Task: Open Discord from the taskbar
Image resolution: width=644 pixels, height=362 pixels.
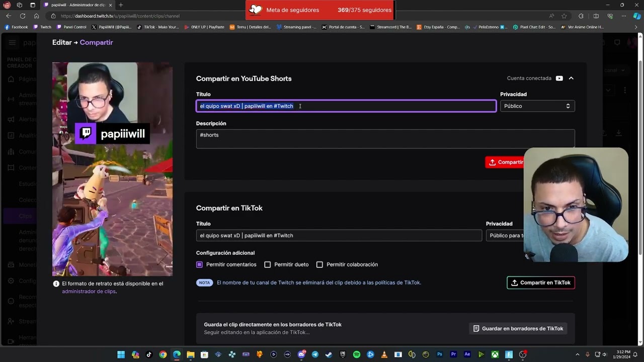Action: (301, 354)
